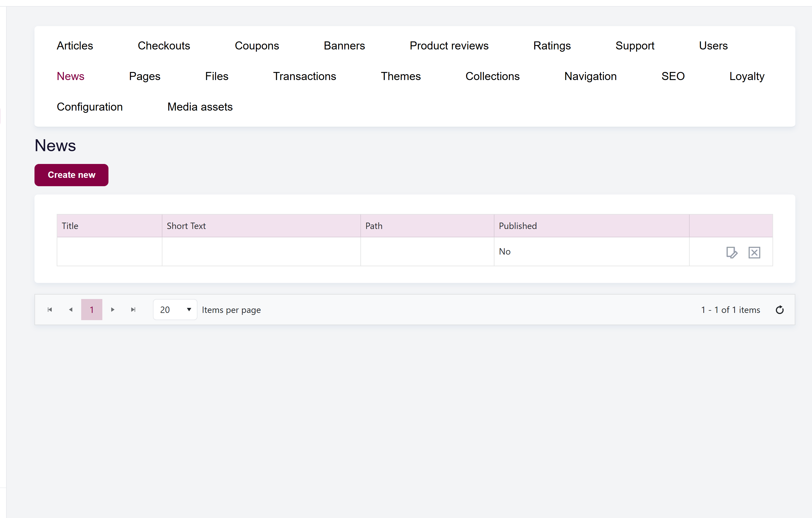The image size is (812, 518).
Task: Open the Banners section
Action: [344, 46]
